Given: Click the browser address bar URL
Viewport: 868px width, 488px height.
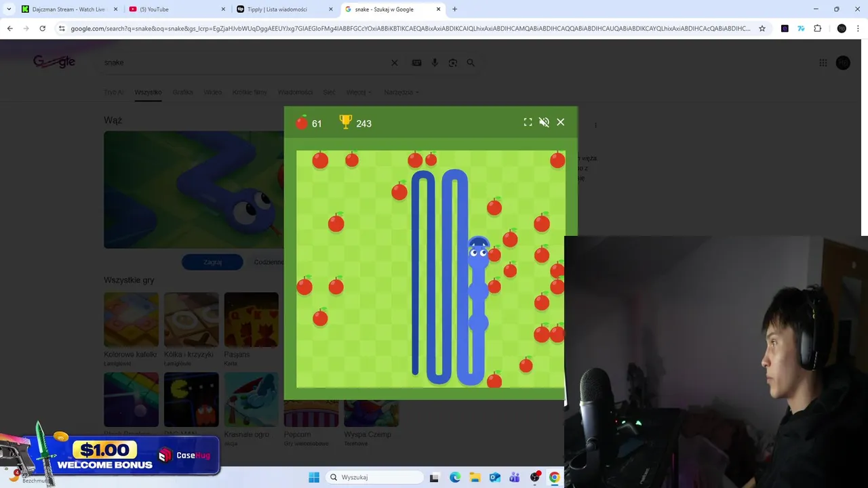Looking at the screenshot, I should pyautogui.click(x=410, y=28).
